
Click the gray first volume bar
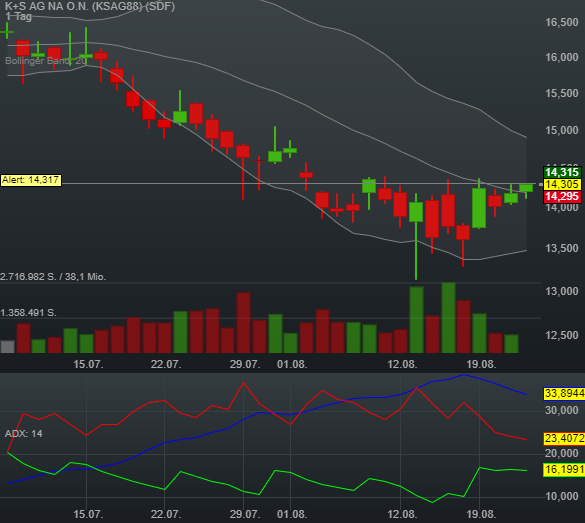pos(7,347)
